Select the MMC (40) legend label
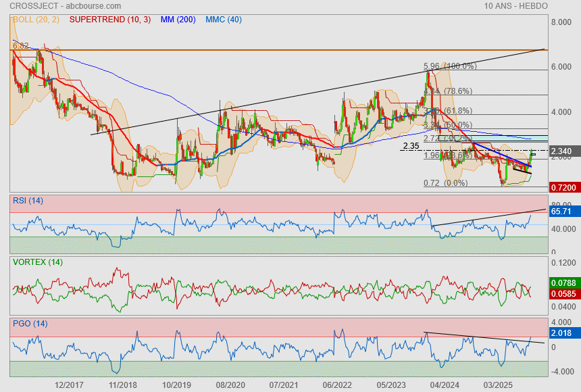Screen dimensions: 581x392 pyautogui.click(x=223, y=20)
